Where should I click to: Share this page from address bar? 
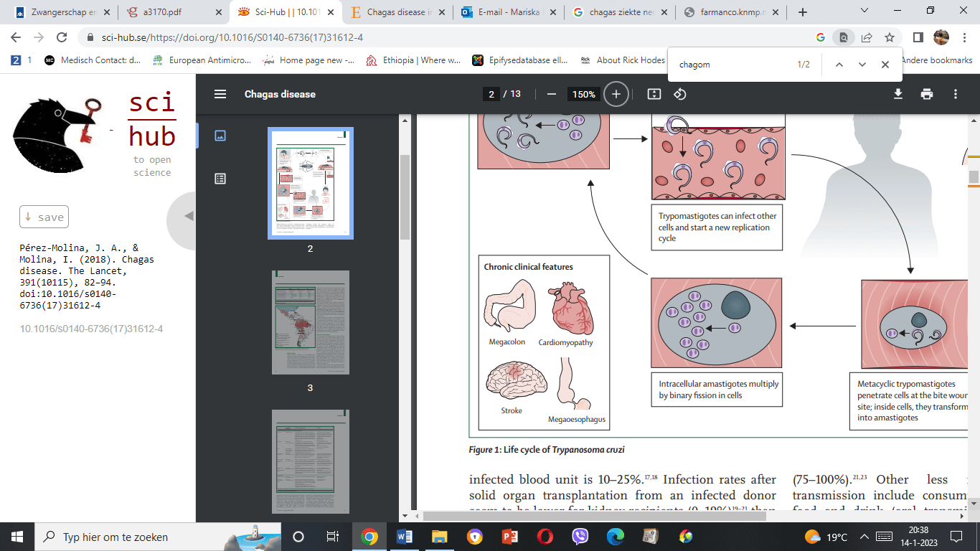coord(867,37)
